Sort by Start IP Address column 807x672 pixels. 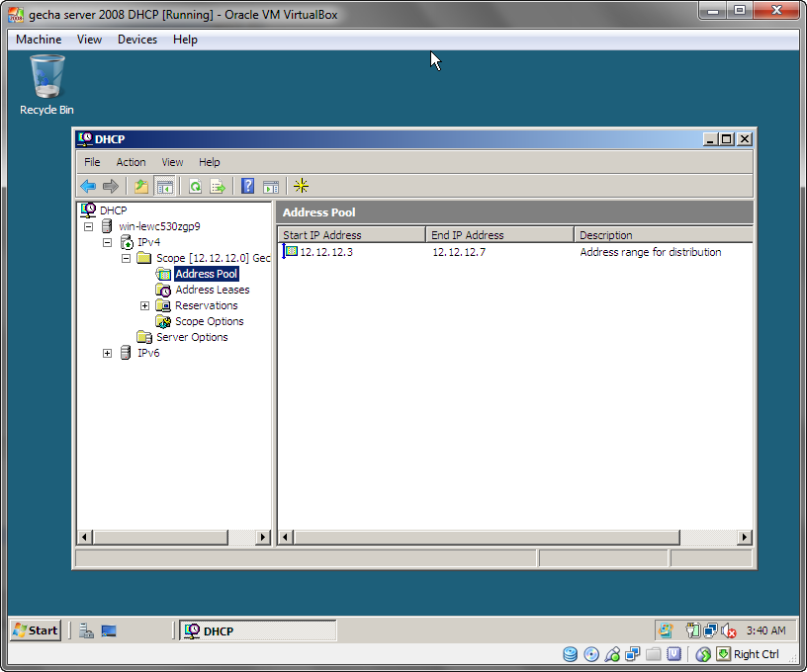pos(351,235)
